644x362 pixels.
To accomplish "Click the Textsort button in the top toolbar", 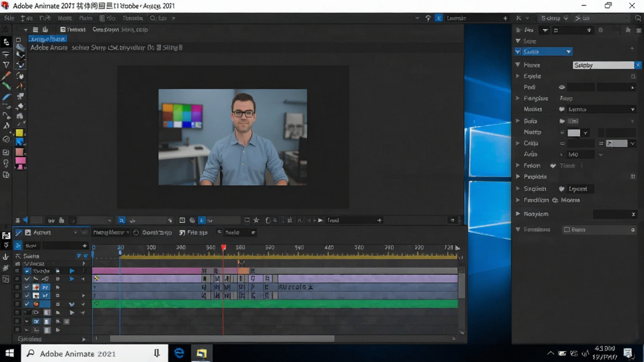I will (73, 30).
